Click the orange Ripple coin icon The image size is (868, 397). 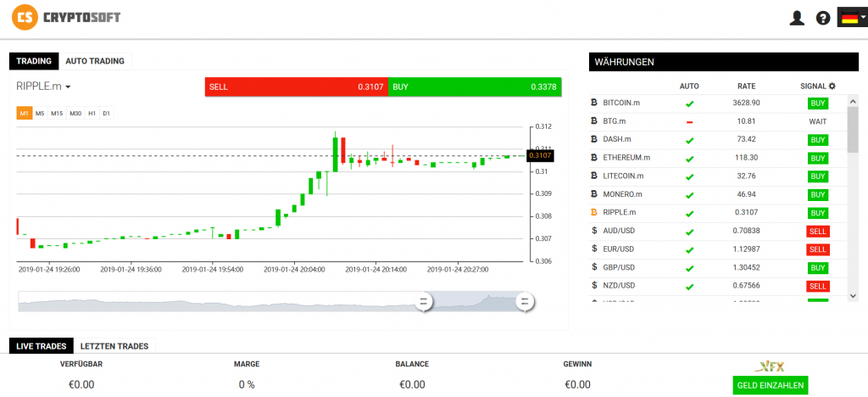point(594,213)
